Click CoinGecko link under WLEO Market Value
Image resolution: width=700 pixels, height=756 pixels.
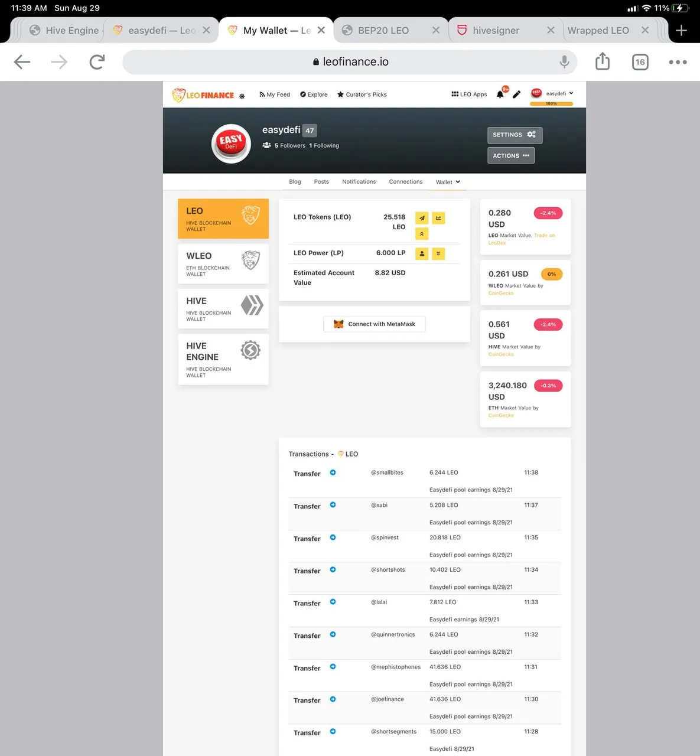click(501, 294)
